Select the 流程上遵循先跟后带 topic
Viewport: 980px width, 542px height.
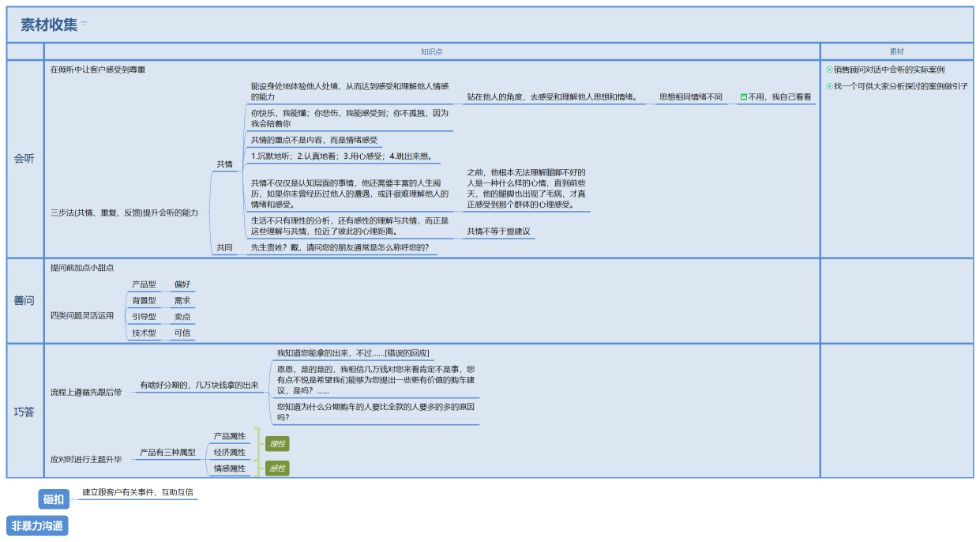(86, 392)
